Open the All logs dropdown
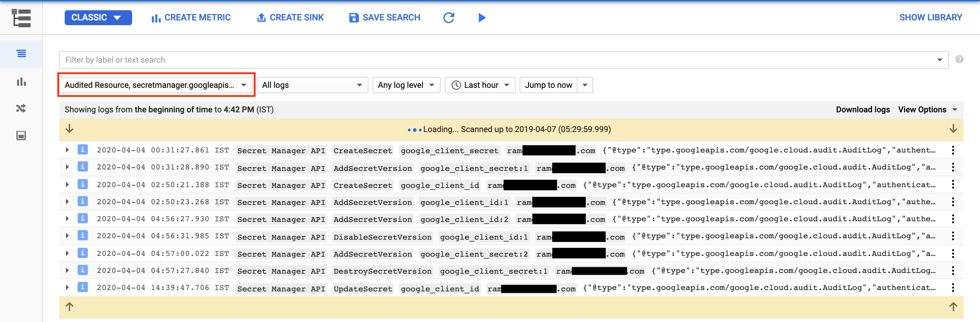Viewport: 980px width, 322px height. pyautogui.click(x=312, y=85)
